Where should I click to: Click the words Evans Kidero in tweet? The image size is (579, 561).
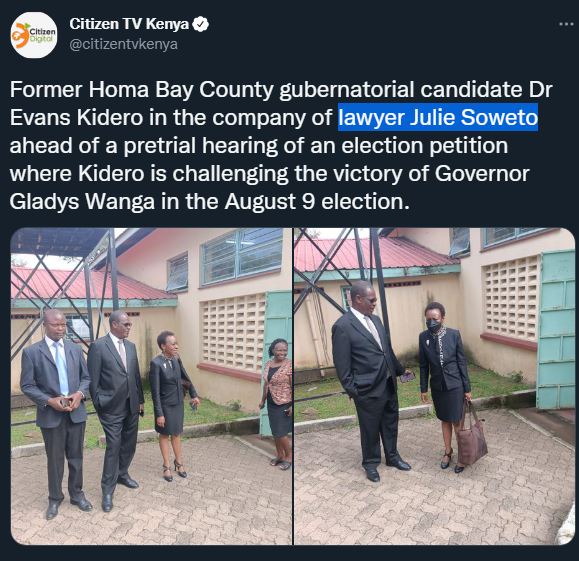[x=76, y=117]
